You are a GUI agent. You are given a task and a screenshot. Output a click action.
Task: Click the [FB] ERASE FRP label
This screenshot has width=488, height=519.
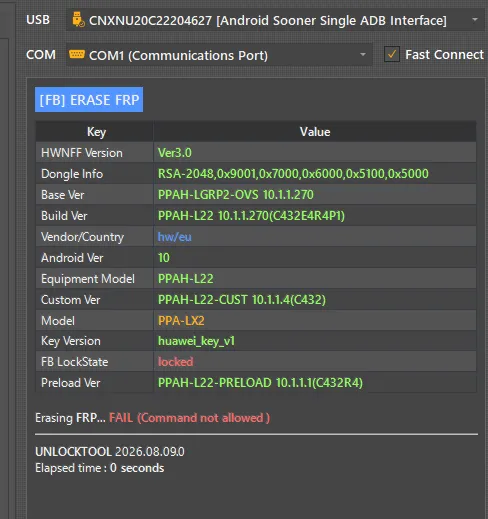pos(89,100)
